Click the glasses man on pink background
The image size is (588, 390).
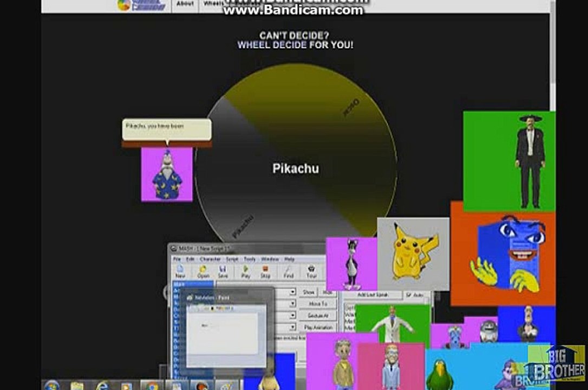391,366
